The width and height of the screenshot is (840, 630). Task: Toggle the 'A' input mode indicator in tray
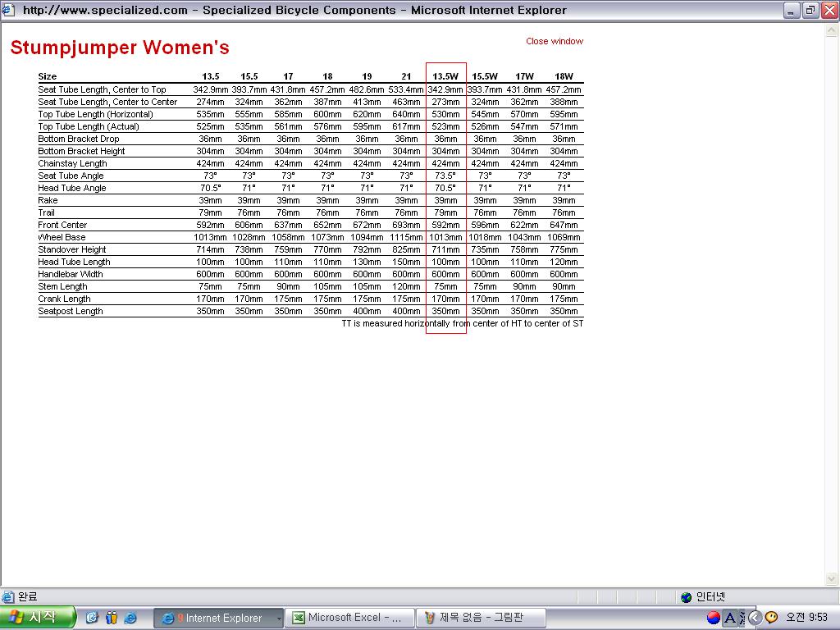(729, 619)
